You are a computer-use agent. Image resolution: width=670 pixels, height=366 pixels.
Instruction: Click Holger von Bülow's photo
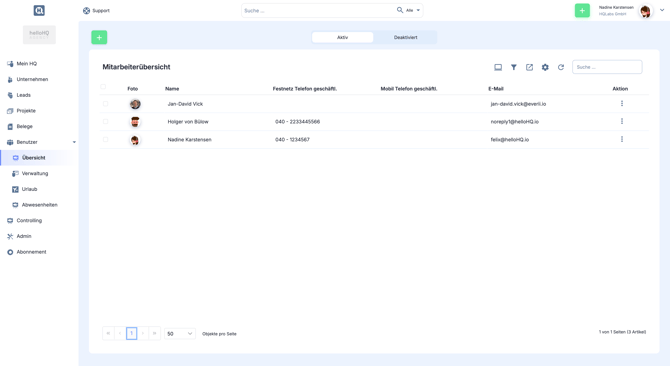coord(135,122)
